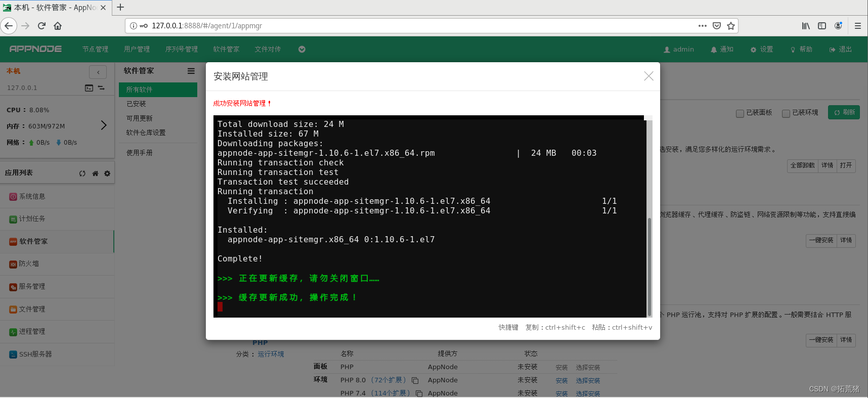Expand system status chevron arrow
The height and width of the screenshot is (398, 868).
coord(104,125)
